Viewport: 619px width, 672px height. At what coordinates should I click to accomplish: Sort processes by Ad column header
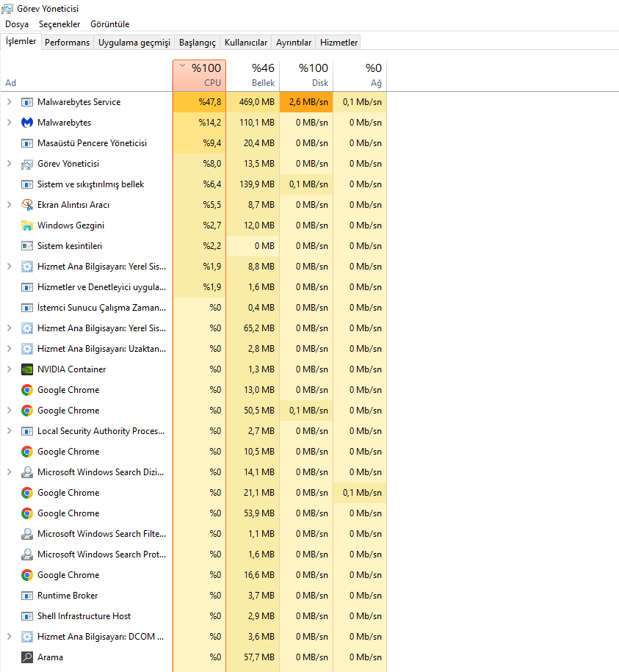click(x=87, y=76)
